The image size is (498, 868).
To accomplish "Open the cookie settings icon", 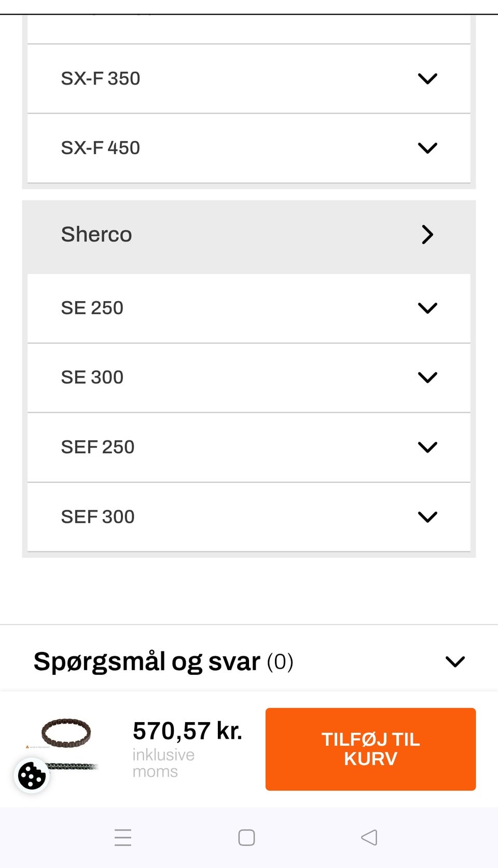I will coord(32,776).
